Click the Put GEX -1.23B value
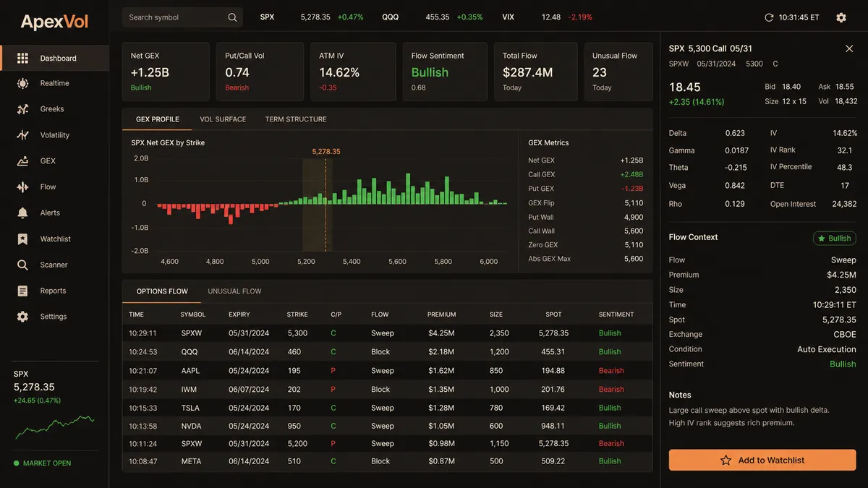868x488 pixels. [x=633, y=189]
